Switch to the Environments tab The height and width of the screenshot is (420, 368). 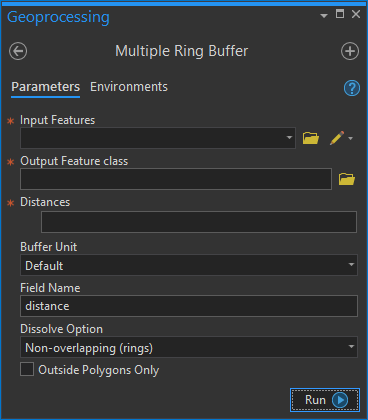(x=129, y=87)
